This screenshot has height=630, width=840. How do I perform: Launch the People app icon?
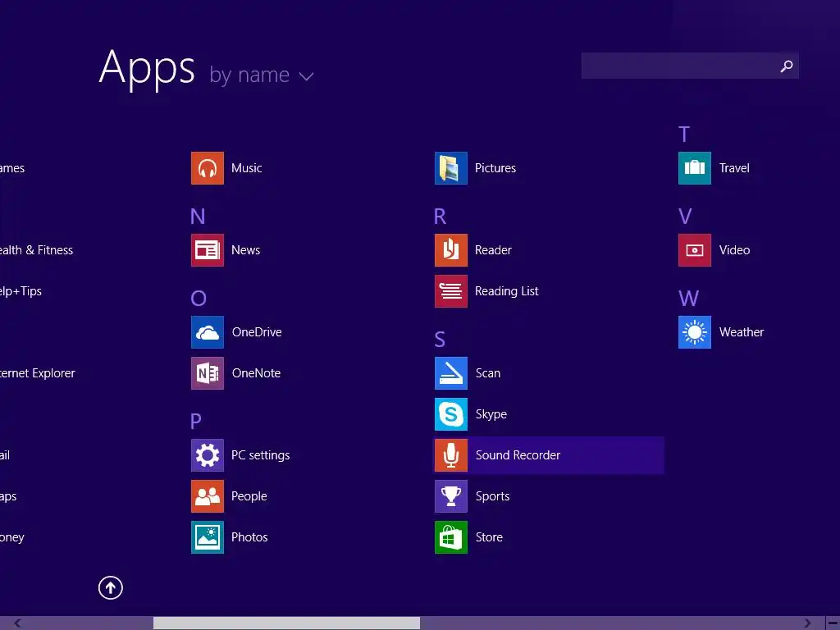pos(208,496)
